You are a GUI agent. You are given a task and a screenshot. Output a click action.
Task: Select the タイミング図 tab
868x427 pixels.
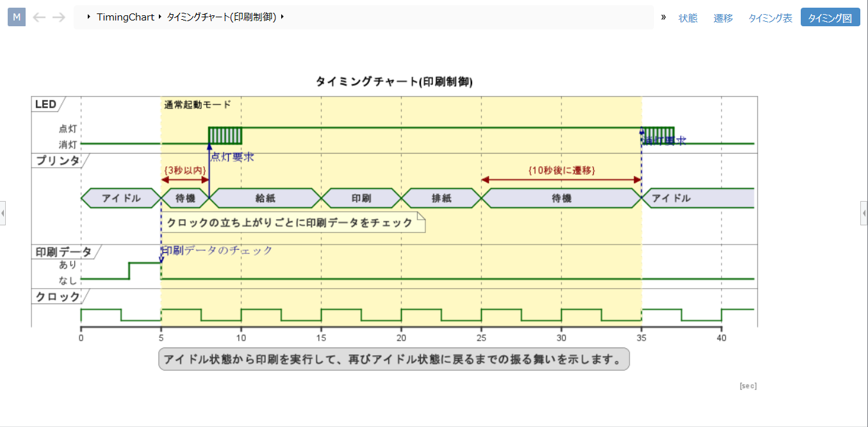click(830, 18)
